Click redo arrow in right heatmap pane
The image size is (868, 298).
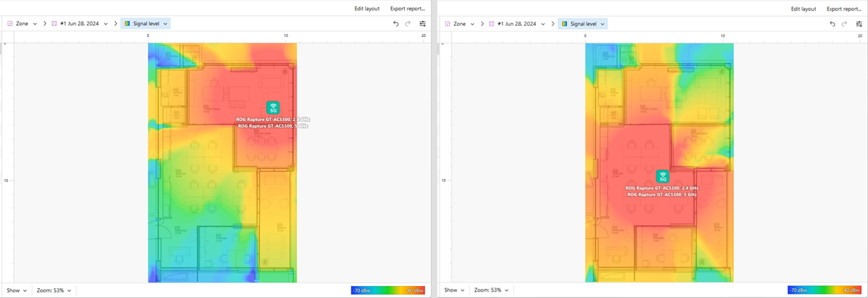845,24
